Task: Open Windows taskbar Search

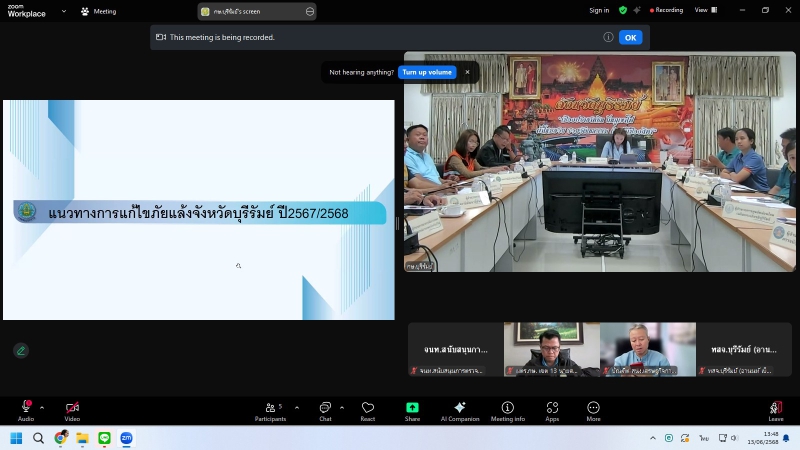Action: pos(38,438)
